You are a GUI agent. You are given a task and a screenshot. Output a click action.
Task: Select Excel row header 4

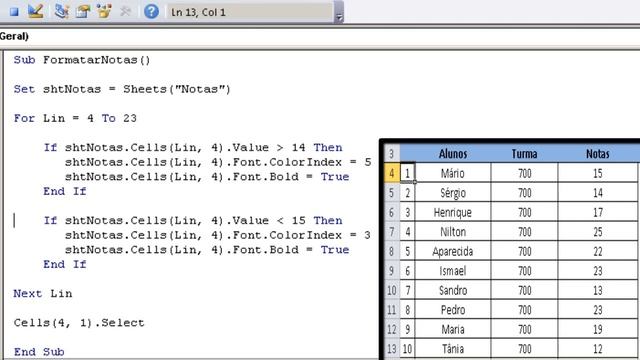(x=392, y=173)
